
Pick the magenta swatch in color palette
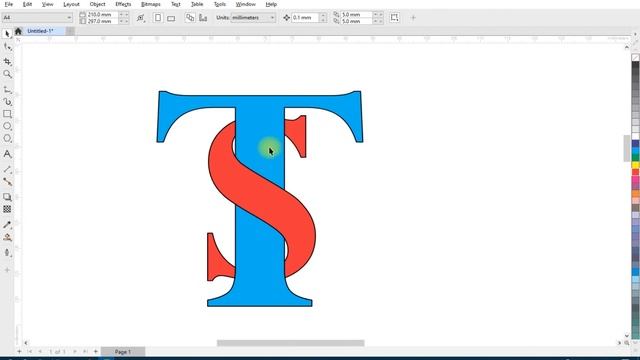[x=636, y=179]
